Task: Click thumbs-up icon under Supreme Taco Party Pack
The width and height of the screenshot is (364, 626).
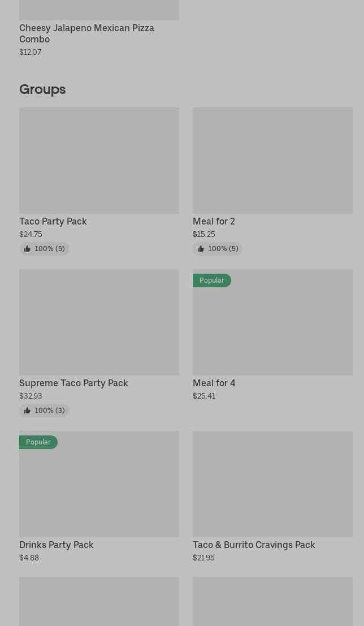Action: coord(27,411)
